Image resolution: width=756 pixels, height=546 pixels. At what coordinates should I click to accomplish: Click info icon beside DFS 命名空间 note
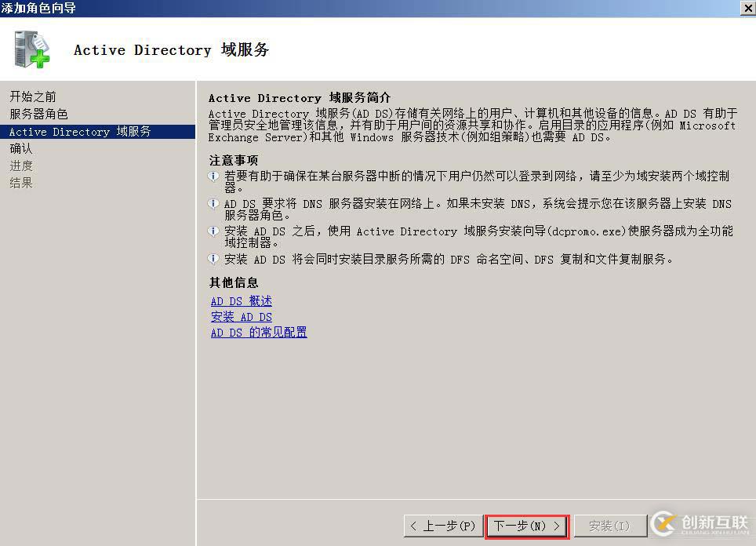[x=213, y=259]
